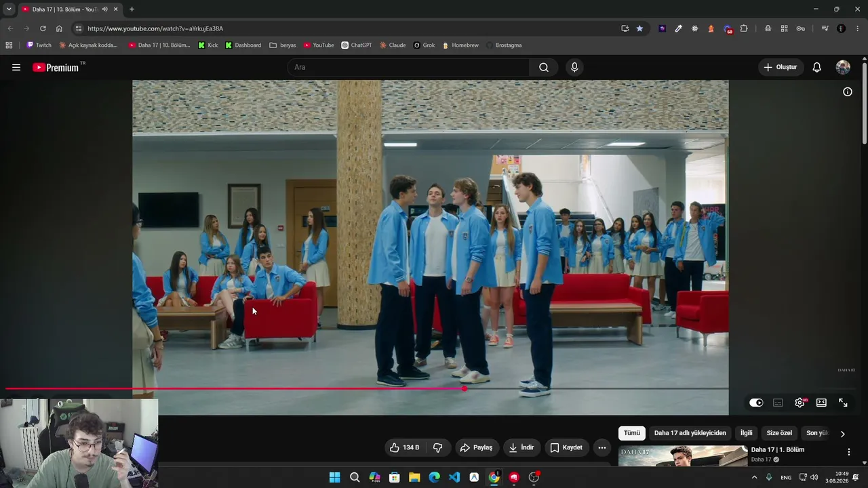Image resolution: width=868 pixels, height=488 pixels.
Task: Click the Oluştur create button
Action: pos(781,67)
